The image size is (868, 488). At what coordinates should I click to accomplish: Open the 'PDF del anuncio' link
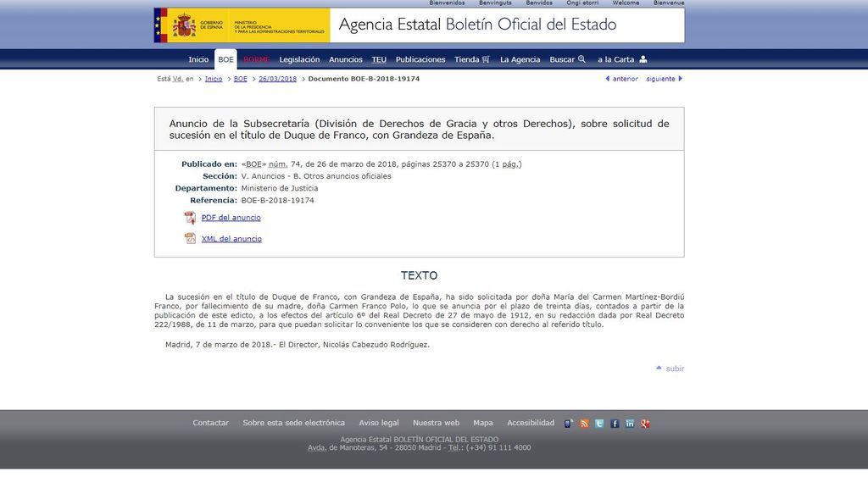[x=231, y=218]
